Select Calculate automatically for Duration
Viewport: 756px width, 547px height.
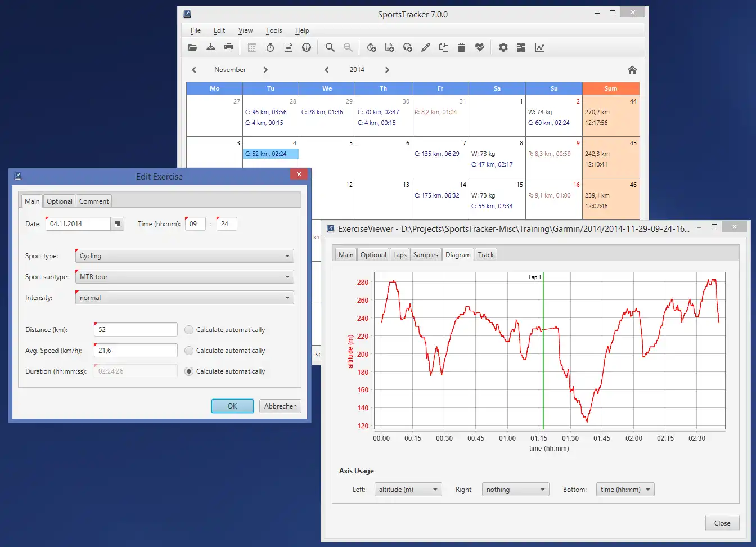[x=190, y=371]
